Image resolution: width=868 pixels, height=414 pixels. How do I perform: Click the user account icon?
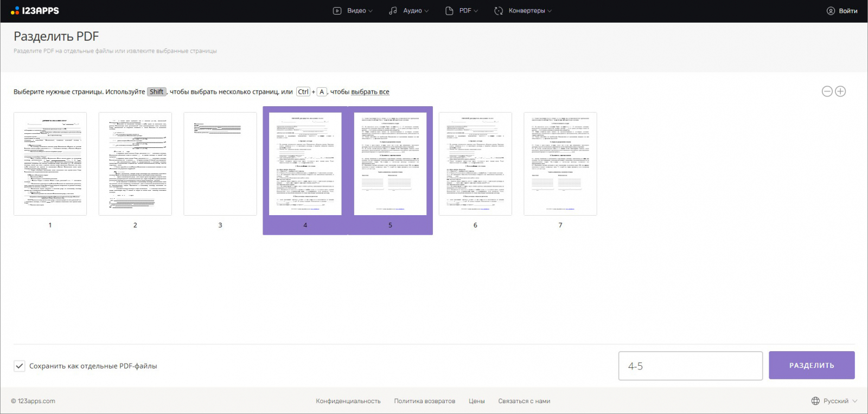[831, 11]
